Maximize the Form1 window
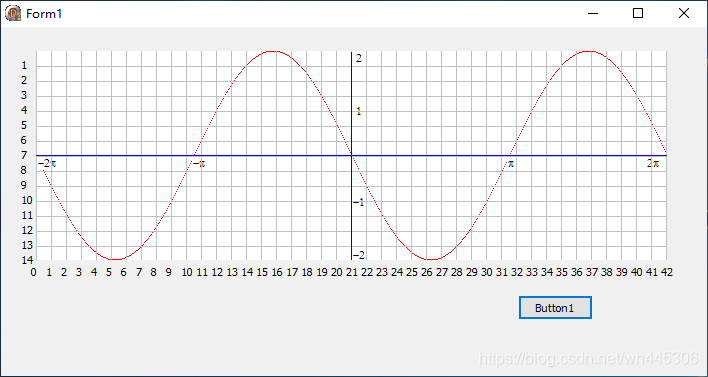Screen dimensions: 708x377 [x=638, y=13]
